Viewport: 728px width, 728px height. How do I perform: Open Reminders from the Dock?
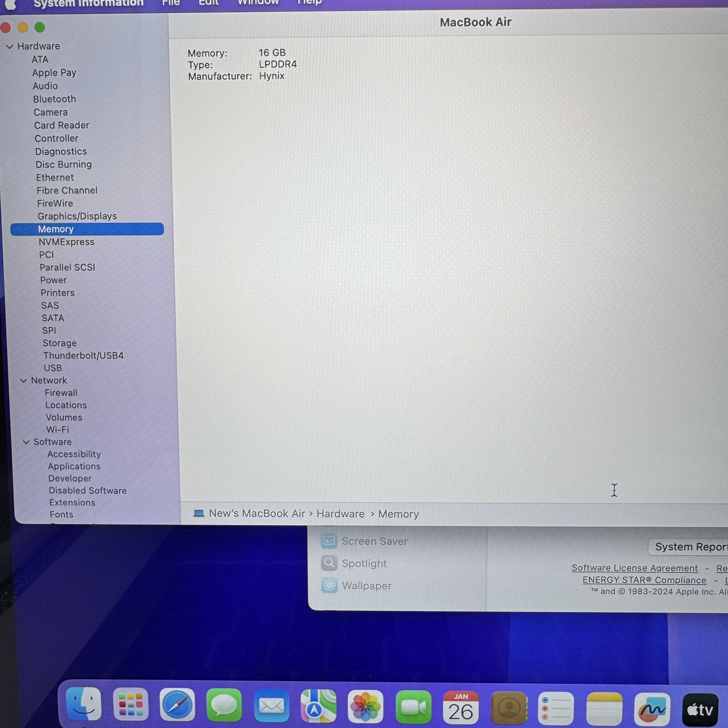point(556,708)
